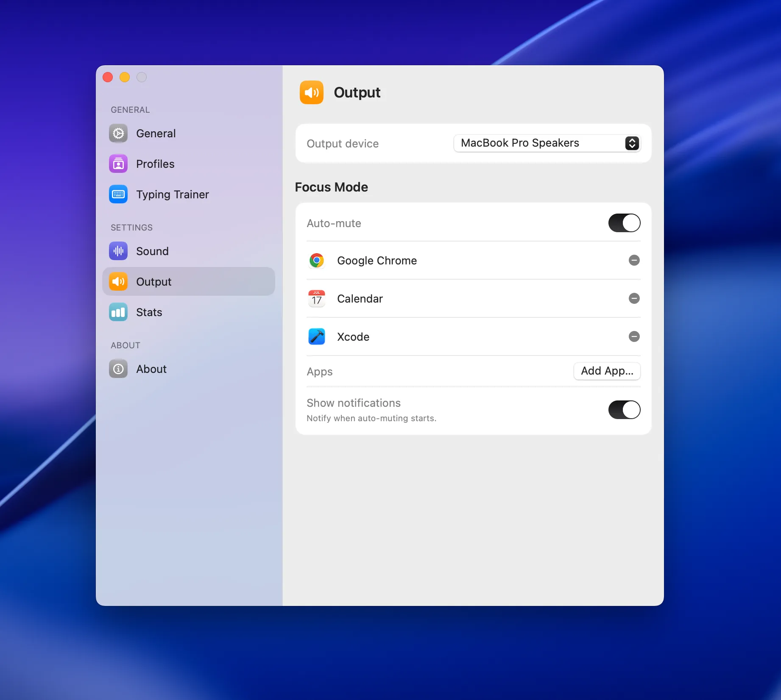The height and width of the screenshot is (700, 781).
Task: Click the Calendar app icon
Action: coord(317,298)
